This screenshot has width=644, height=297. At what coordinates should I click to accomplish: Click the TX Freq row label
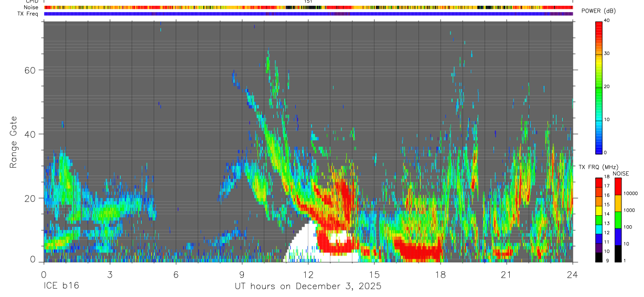click(x=28, y=14)
